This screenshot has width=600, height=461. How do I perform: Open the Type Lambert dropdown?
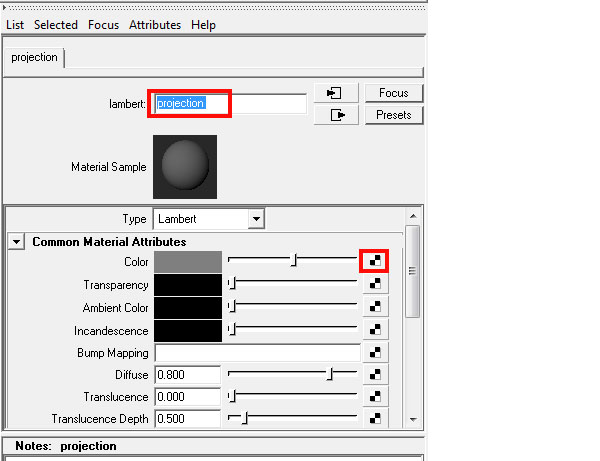point(209,219)
